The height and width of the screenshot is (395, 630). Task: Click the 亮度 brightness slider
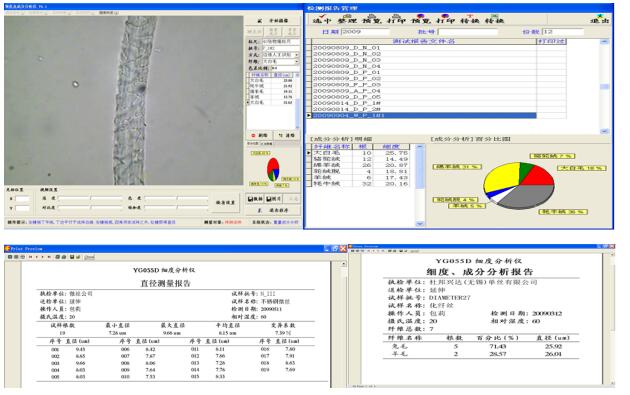[x=90, y=198]
